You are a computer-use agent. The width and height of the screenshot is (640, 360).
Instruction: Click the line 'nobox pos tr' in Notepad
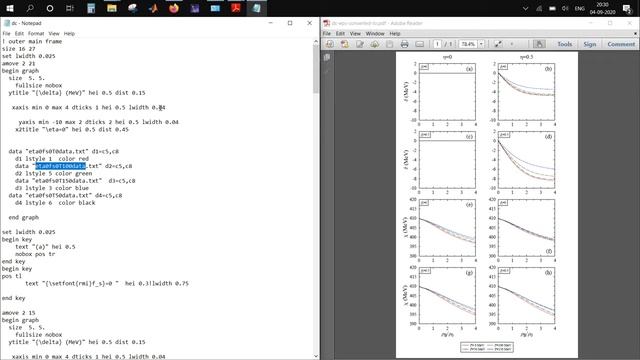click(35, 254)
